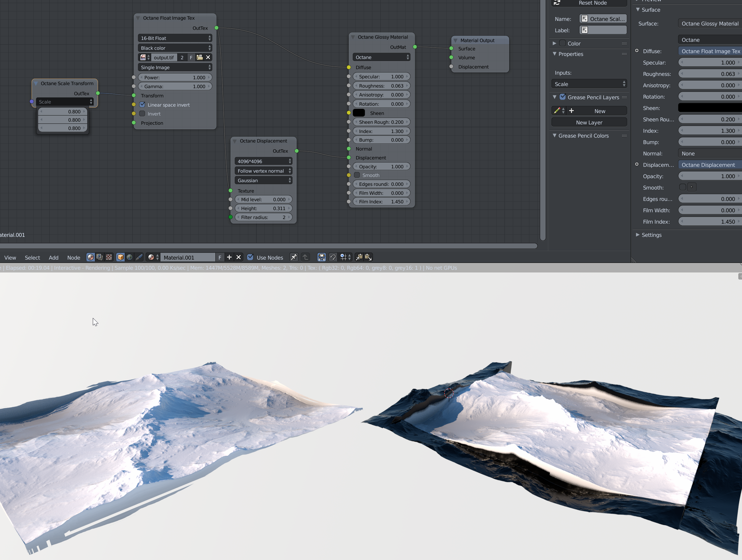
Task: Click the Sheen black color swatch in node
Action: [x=359, y=113]
